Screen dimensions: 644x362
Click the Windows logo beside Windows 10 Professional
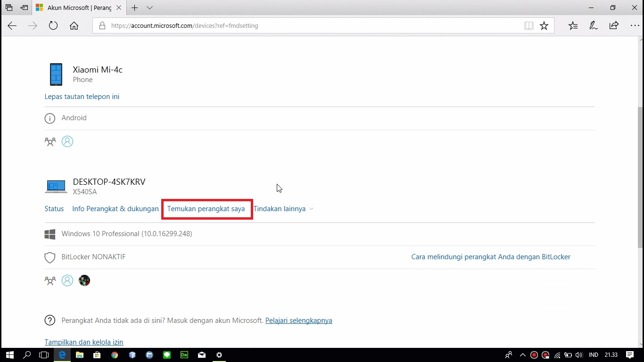(x=50, y=234)
